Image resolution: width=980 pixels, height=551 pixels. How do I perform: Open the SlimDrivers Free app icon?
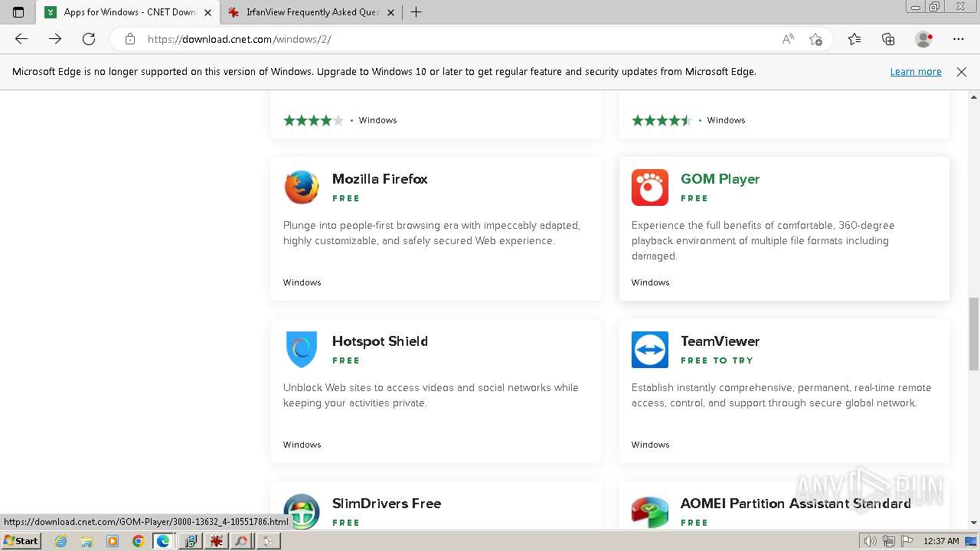click(302, 511)
